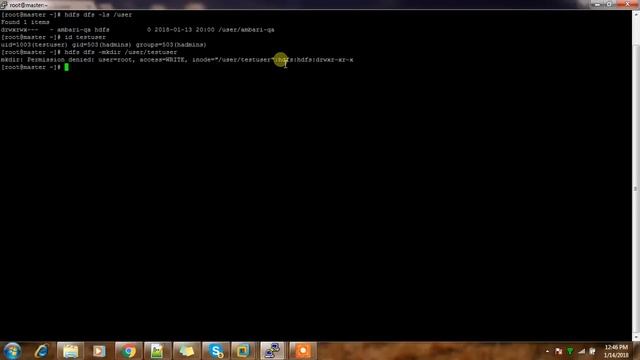Click the '2018-01-13 20:00' timestamp

point(184,30)
